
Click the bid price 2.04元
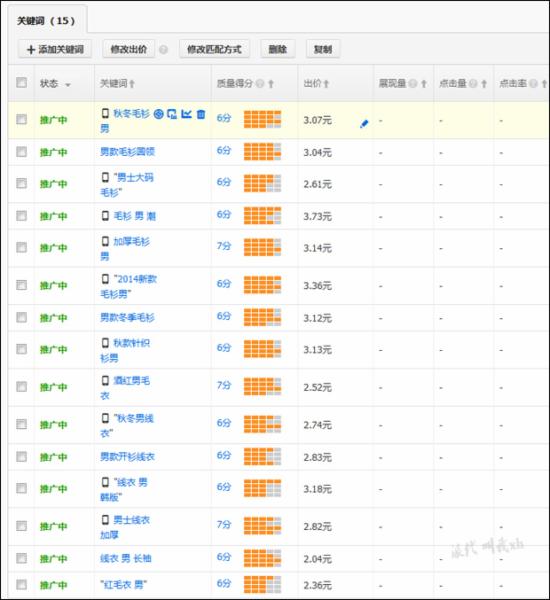(317, 559)
